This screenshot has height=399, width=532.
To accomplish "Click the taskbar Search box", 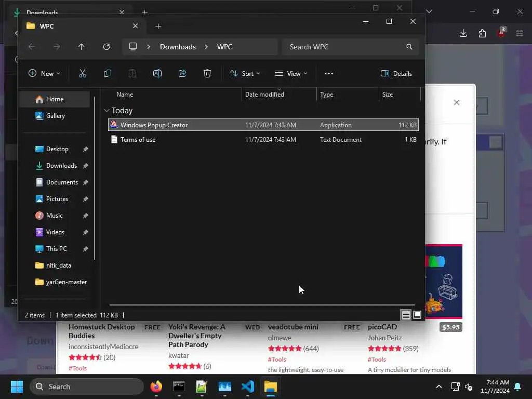I will 87,387.
